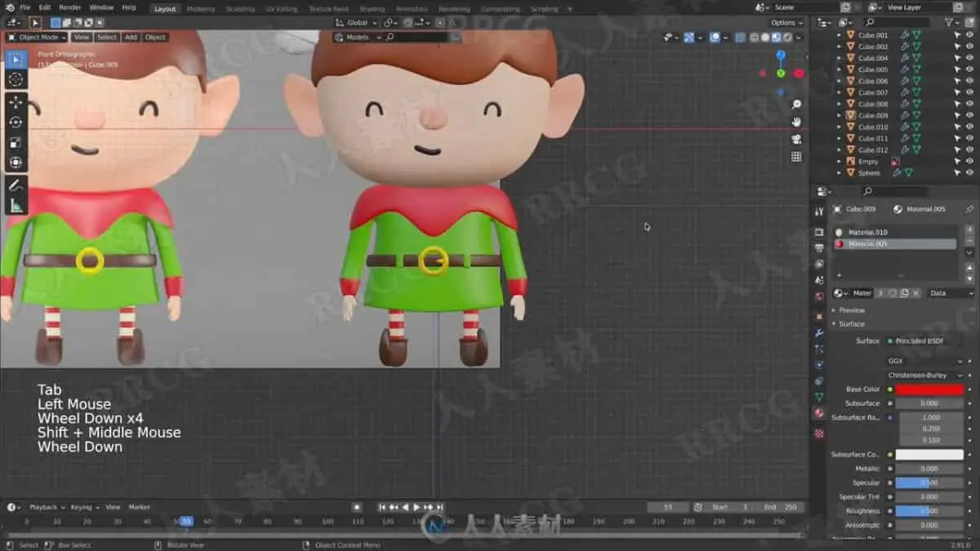Click the red Base Color swatch
Viewport: 980px width, 551px height.
929,389
